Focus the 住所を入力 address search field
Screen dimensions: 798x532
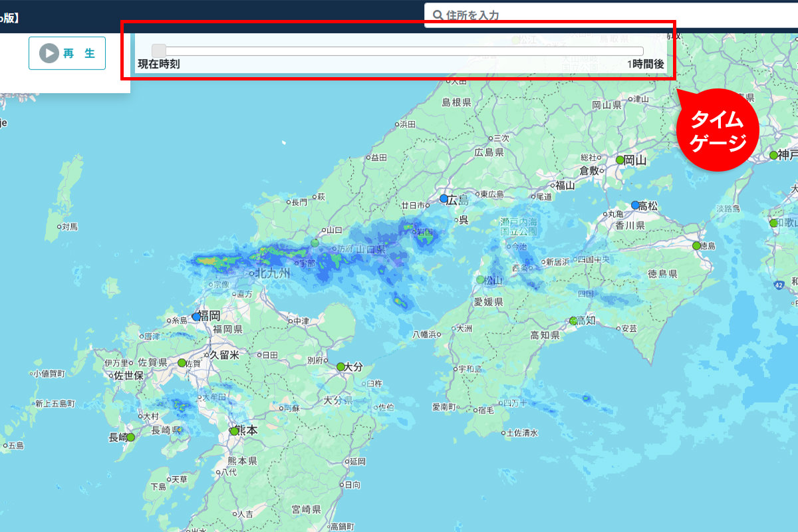pyautogui.click(x=611, y=15)
